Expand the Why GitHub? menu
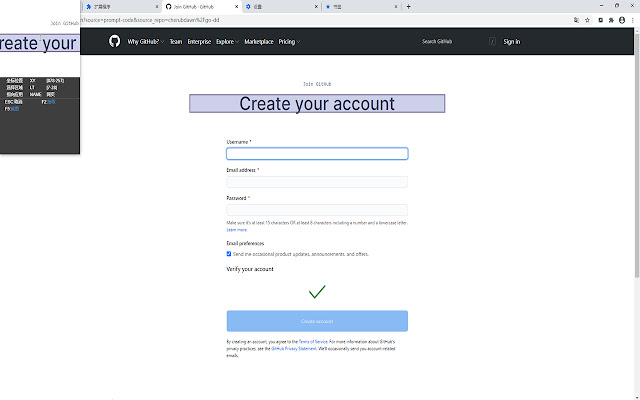 [146, 42]
